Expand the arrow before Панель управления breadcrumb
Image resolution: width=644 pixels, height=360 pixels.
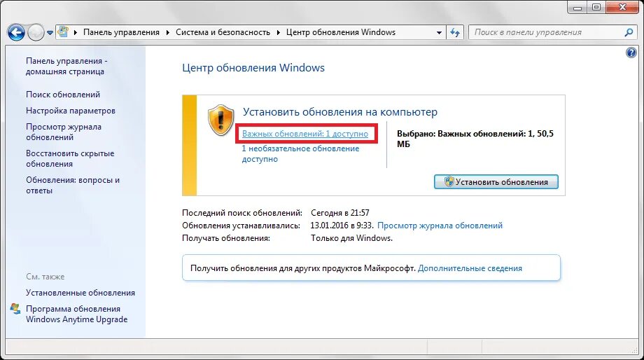coord(75,32)
